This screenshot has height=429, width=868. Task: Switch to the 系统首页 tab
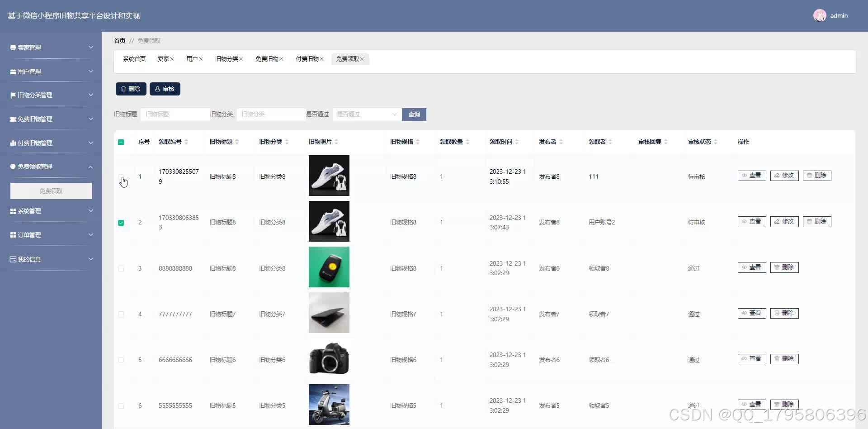pos(134,59)
